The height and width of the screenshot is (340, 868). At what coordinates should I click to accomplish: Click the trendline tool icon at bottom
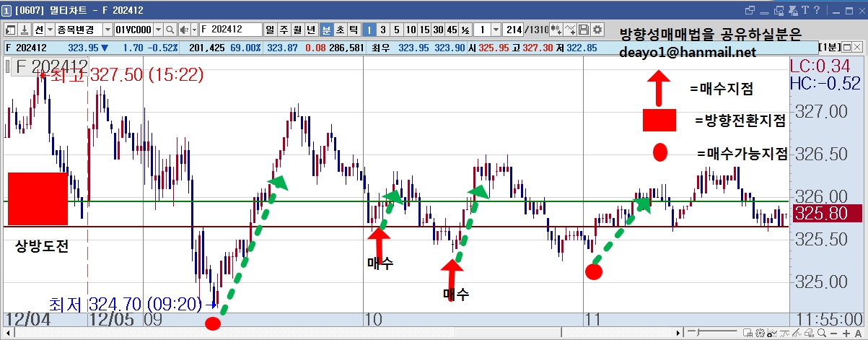tap(784, 334)
